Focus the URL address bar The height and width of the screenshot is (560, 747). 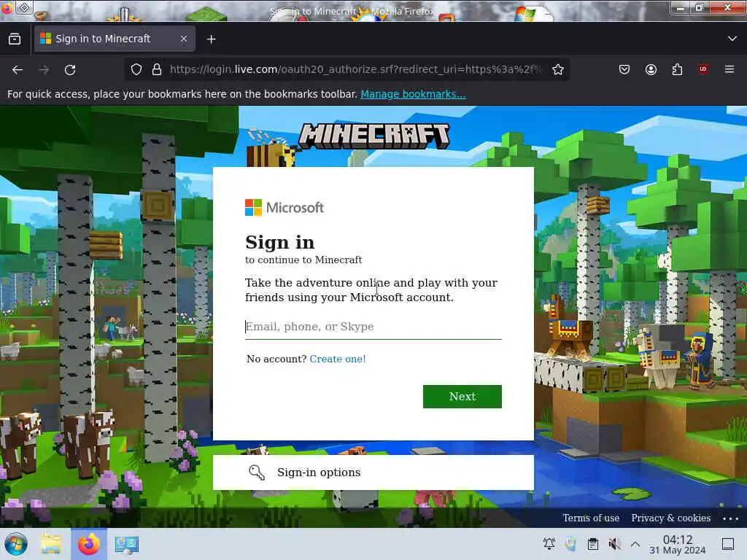point(356,69)
